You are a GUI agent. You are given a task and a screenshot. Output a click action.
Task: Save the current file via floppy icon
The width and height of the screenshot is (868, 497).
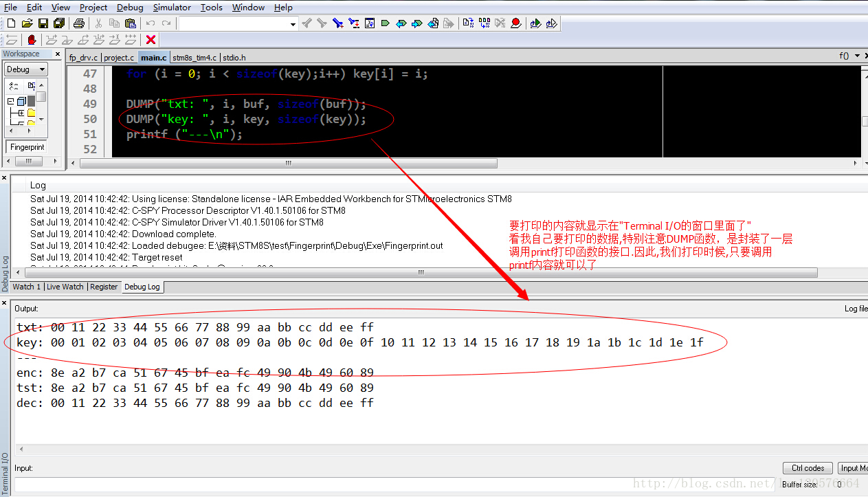[43, 23]
